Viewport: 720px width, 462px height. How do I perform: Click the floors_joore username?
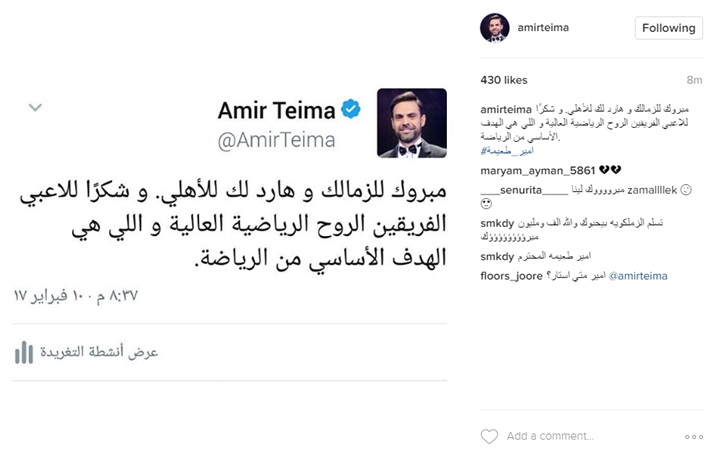point(512,276)
